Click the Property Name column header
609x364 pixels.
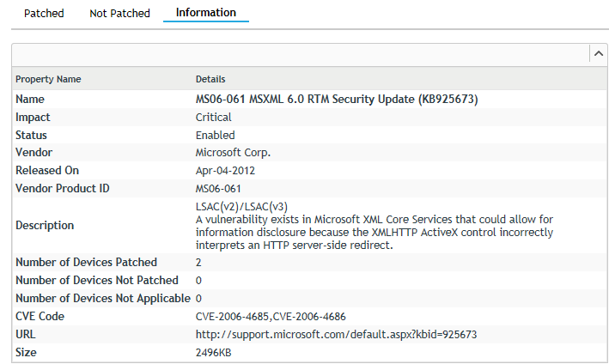[48, 79]
